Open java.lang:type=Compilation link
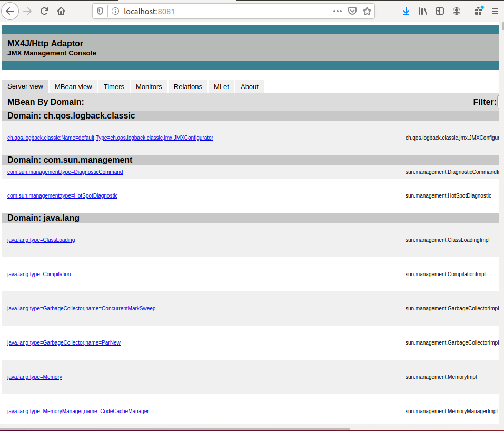 (x=39, y=274)
